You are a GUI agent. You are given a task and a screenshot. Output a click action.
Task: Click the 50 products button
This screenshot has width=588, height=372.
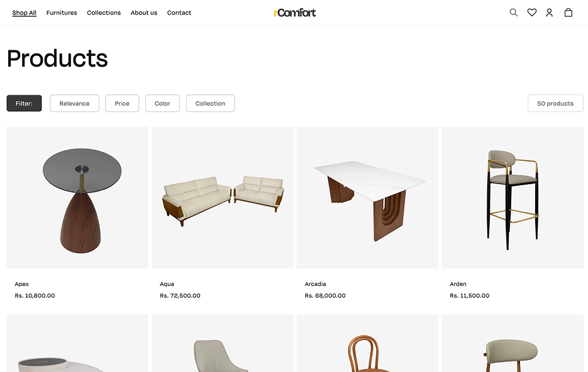tap(555, 104)
